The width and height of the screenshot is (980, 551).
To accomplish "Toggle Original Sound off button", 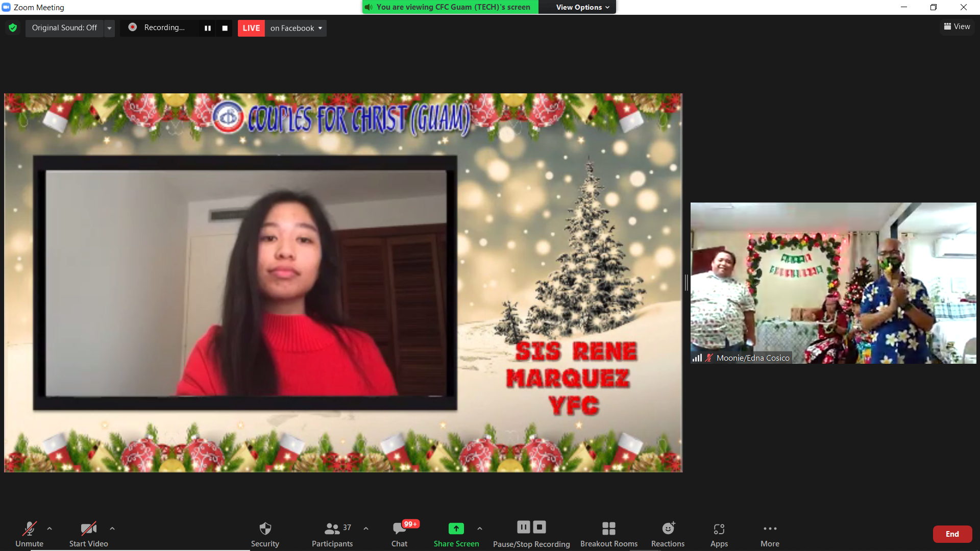I will coord(64,28).
